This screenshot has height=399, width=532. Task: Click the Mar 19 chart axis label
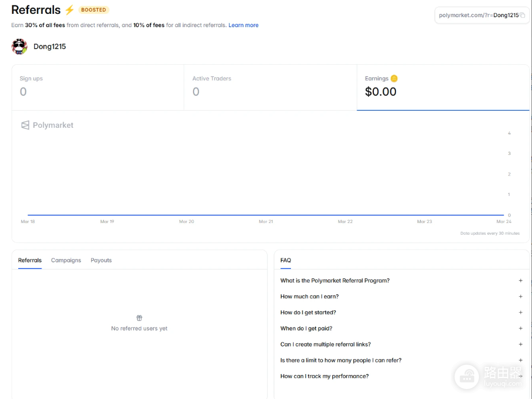pos(107,221)
